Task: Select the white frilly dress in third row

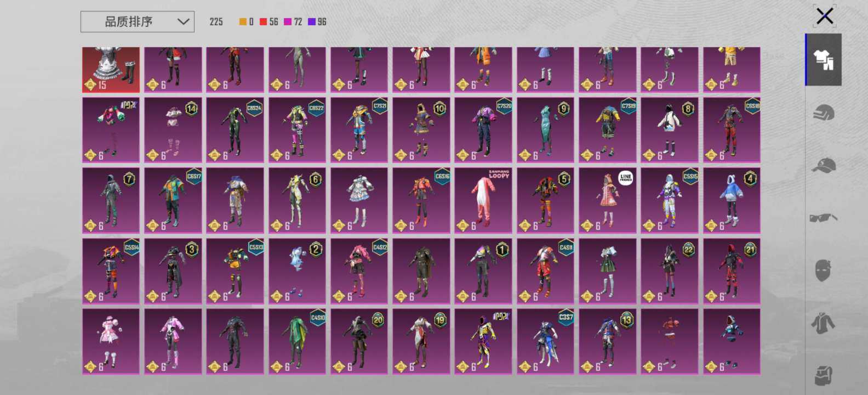Action: point(359,200)
